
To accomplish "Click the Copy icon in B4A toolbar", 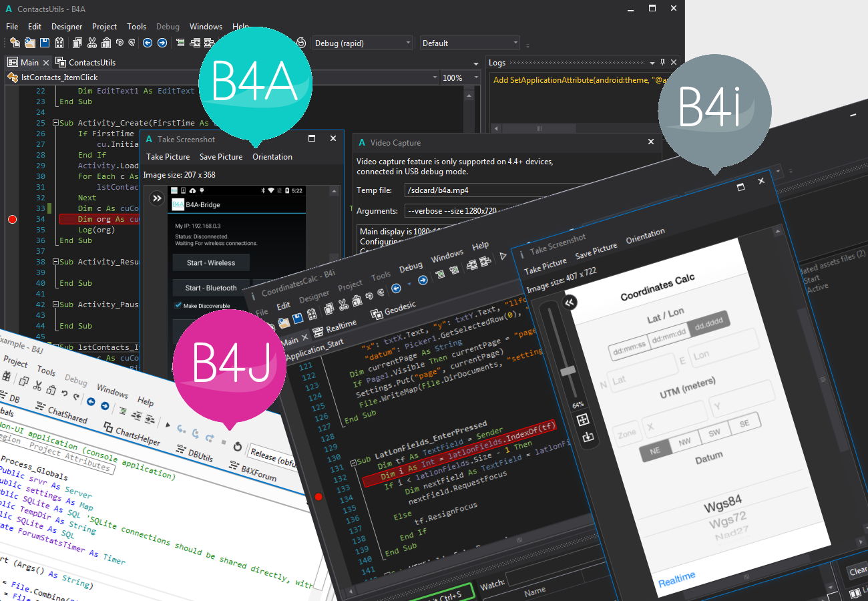I will pos(77,43).
